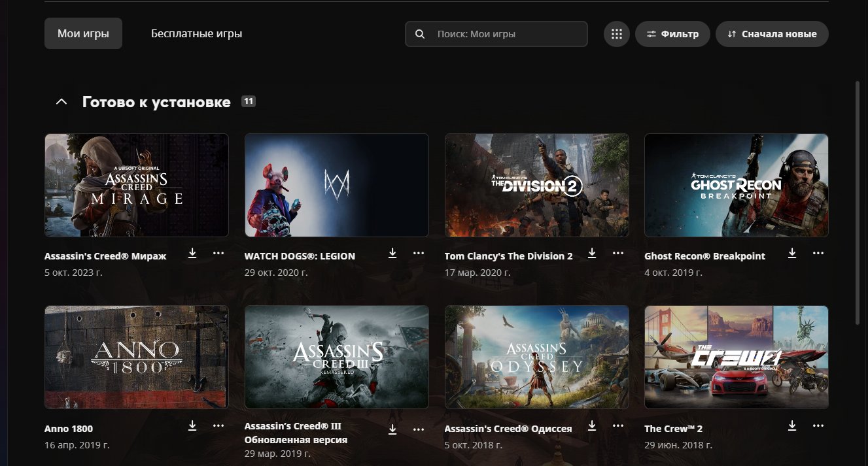Open the Anno 1800 game title link

pyautogui.click(x=69, y=429)
